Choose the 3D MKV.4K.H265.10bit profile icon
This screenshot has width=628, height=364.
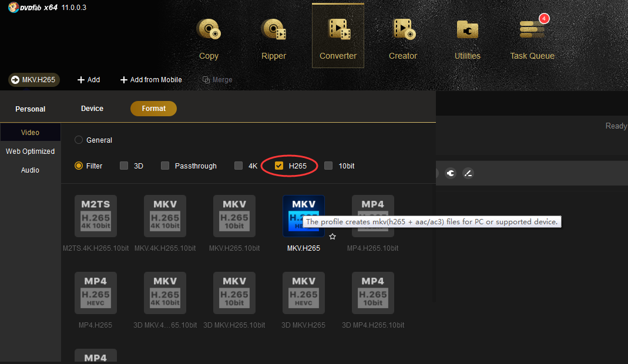[x=165, y=293]
